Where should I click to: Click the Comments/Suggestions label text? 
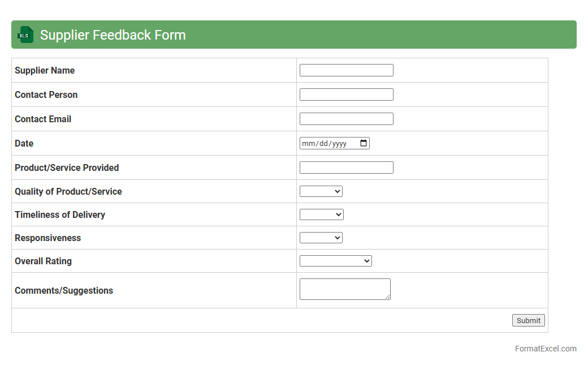(x=64, y=290)
